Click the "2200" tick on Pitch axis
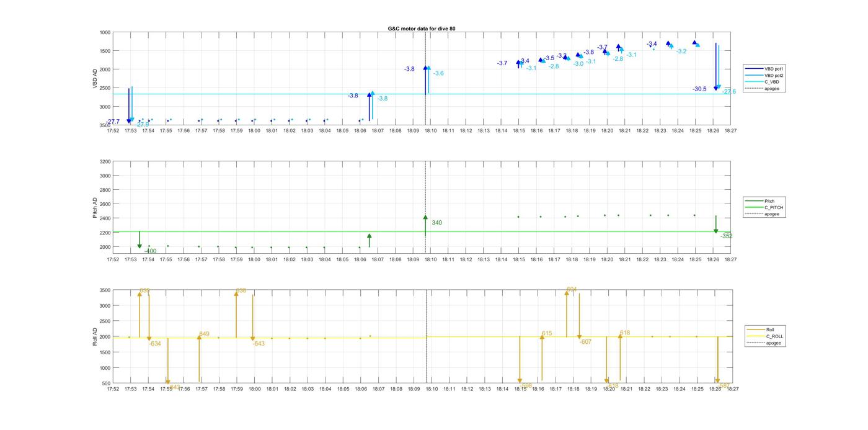 (105, 233)
